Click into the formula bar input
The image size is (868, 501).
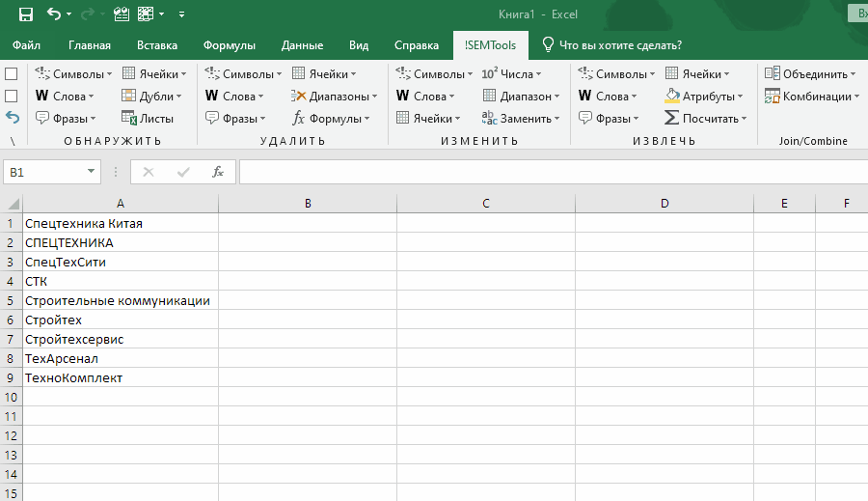coord(554,173)
